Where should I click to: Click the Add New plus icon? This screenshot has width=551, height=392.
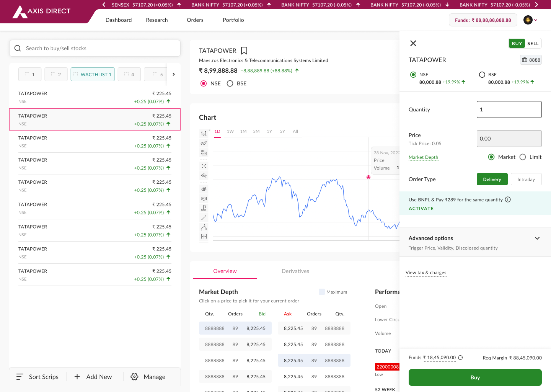[x=77, y=377]
